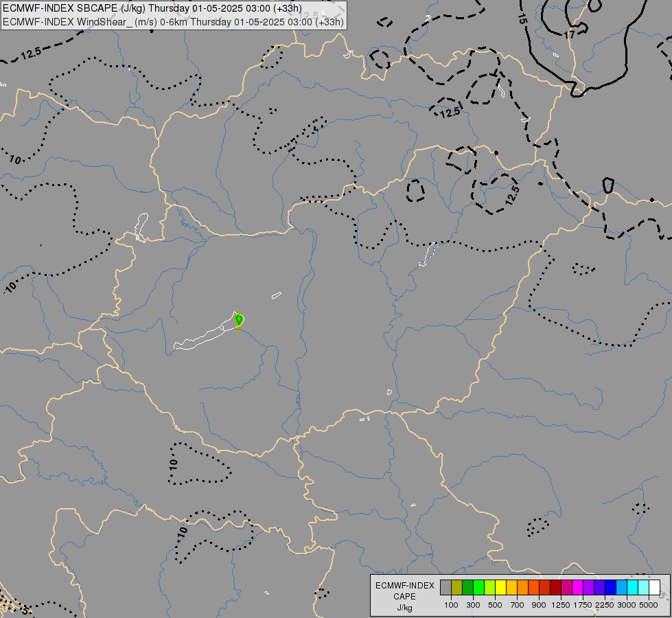The image size is (672, 618).
Task: Select the dark maroon swatch left of 1250
Action: (556, 587)
